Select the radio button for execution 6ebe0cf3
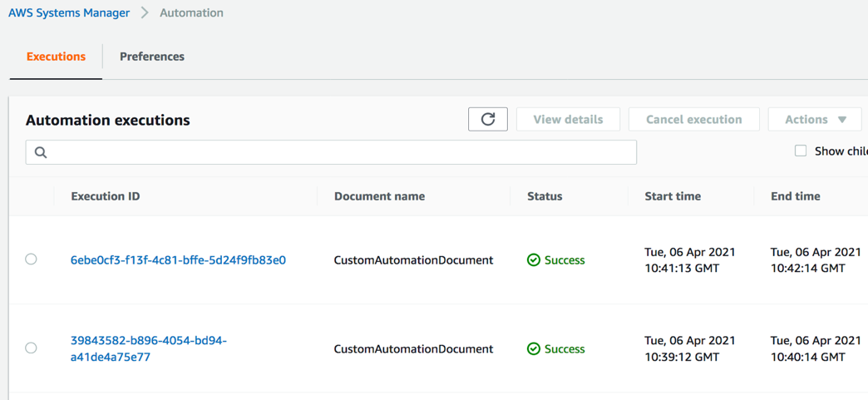Viewport: 868px width, 400px height. pyautogui.click(x=31, y=259)
